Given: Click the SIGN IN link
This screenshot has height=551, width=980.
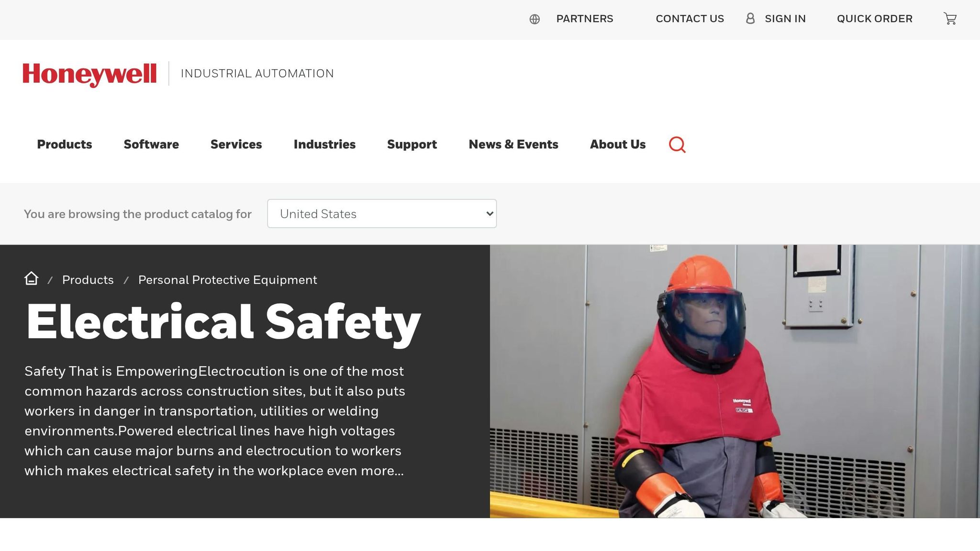Looking at the screenshot, I should tap(785, 19).
